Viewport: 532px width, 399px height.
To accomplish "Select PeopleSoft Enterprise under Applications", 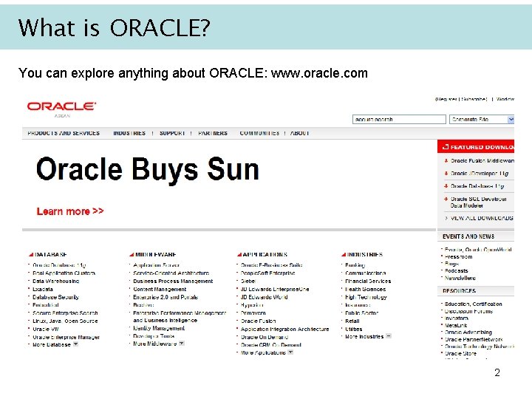I will [268, 273].
